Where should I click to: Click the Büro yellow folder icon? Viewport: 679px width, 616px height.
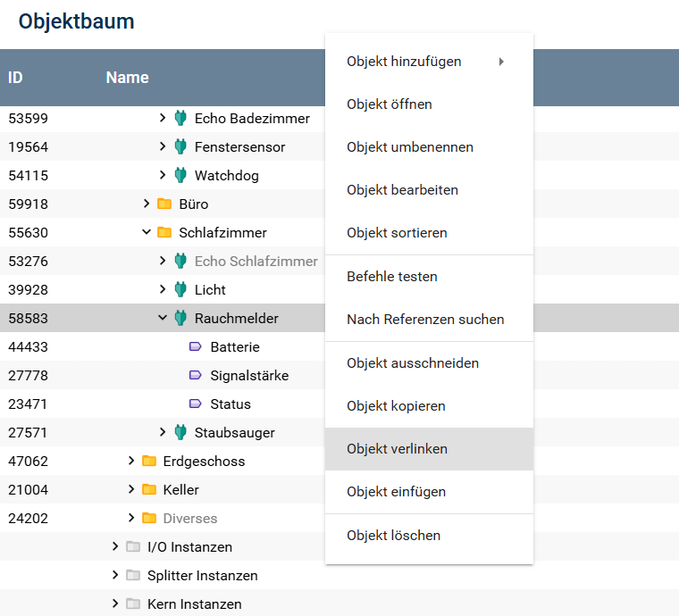[163, 204]
